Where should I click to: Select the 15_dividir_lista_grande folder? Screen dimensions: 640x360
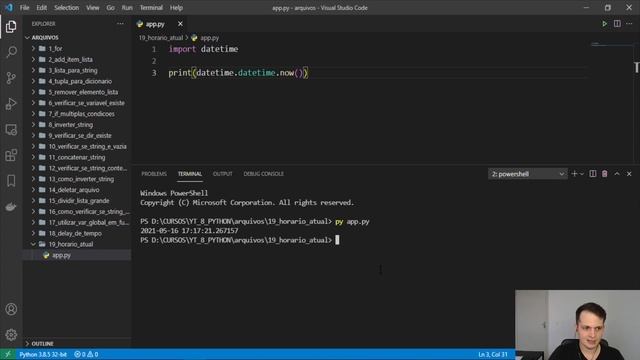click(x=77, y=201)
